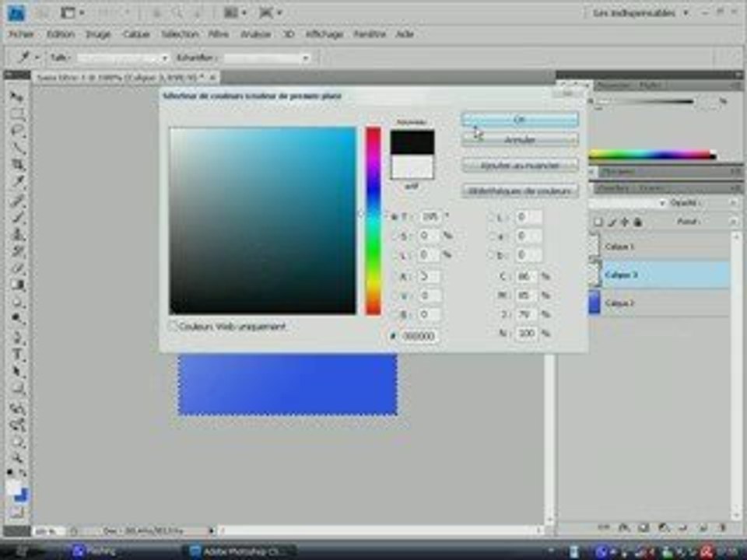
Task: Click the layer lock icon
Action: pyautogui.click(x=637, y=222)
